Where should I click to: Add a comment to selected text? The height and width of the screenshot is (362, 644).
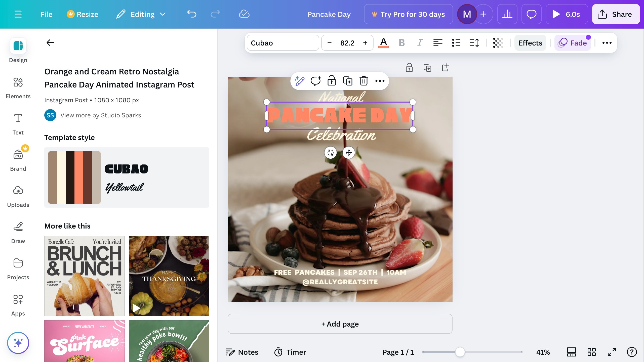pos(315,81)
